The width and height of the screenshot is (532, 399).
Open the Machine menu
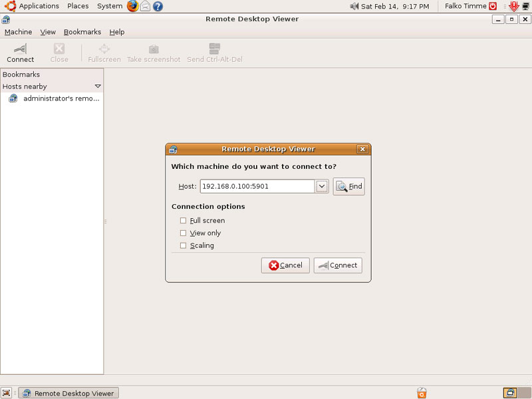click(19, 32)
